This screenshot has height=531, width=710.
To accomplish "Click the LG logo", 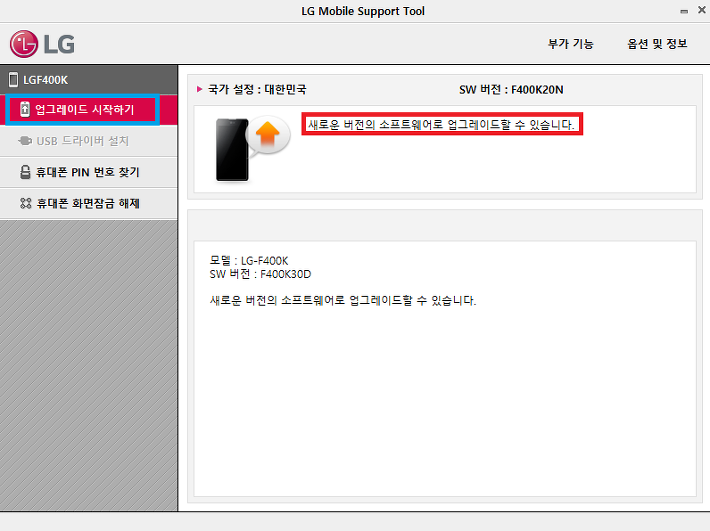I will 42,44.
